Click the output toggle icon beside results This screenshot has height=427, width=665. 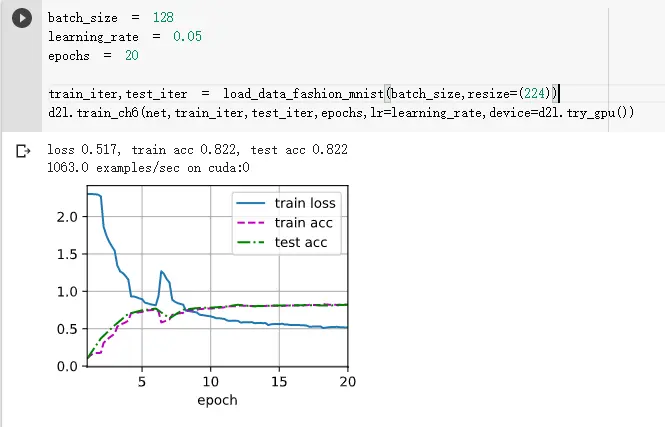pyautogui.click(x=23, y=151)
